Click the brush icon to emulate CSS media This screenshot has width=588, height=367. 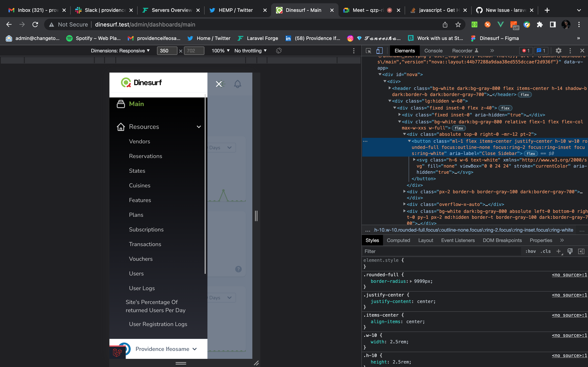(570, 251)
